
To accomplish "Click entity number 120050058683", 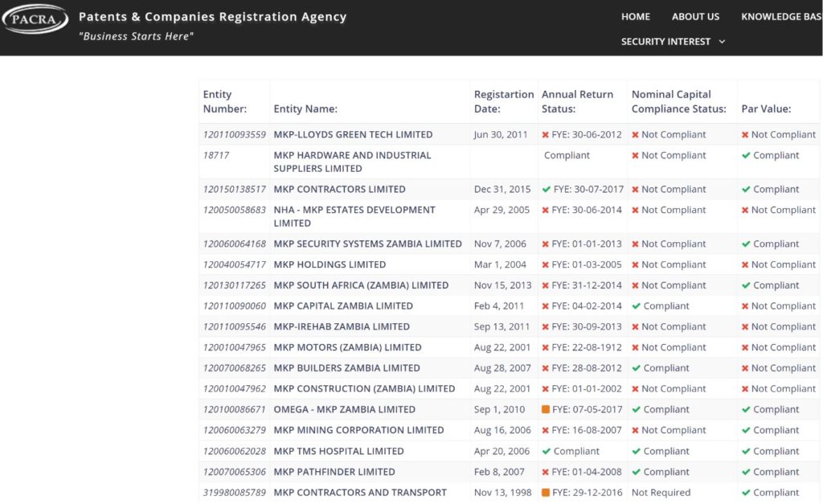I will (x=235, y=210).
